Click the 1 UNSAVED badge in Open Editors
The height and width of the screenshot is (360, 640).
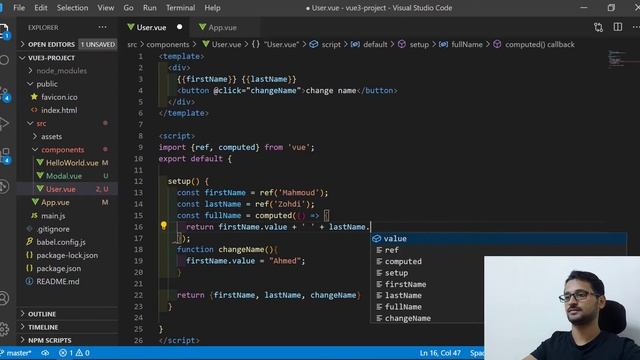click(x=98, y=44)
